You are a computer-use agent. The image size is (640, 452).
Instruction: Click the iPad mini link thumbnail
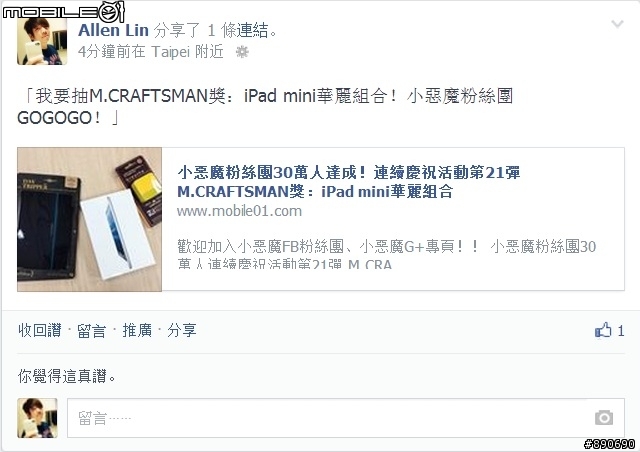(x=89, y=219)
